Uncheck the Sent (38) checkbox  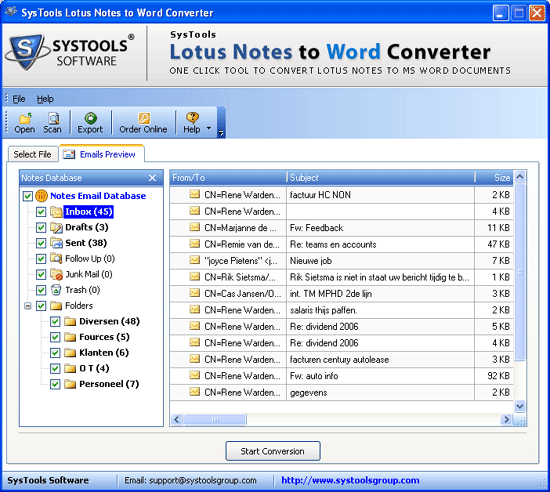click(41, 243)
